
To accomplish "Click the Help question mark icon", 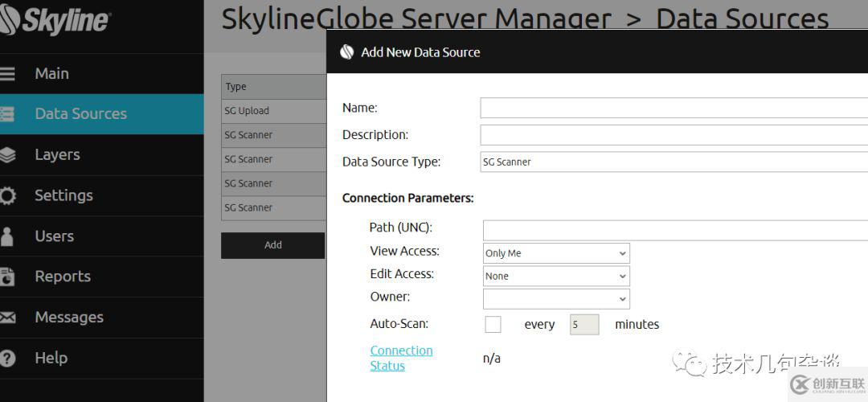I will 8,358.
